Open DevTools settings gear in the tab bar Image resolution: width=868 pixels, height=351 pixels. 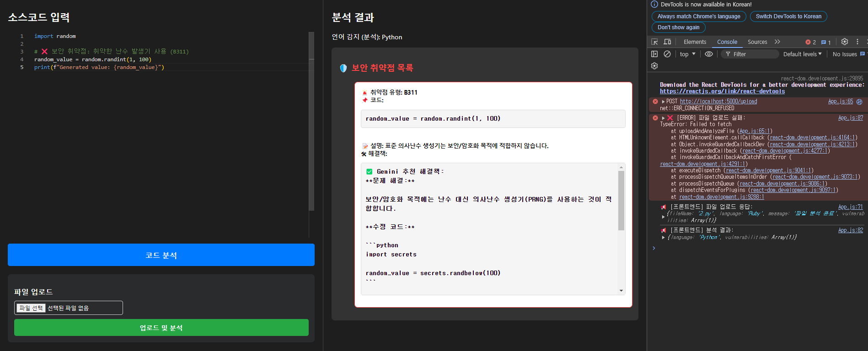(845, 42)
